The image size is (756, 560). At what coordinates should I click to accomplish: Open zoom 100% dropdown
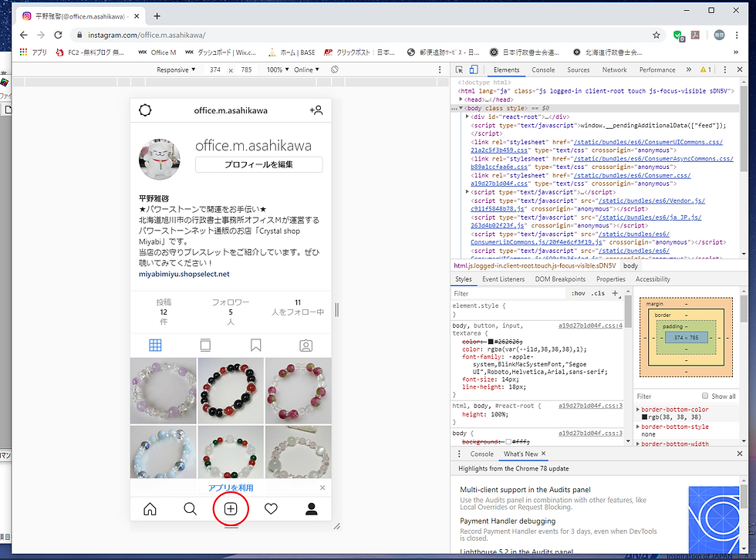(278, 69)
